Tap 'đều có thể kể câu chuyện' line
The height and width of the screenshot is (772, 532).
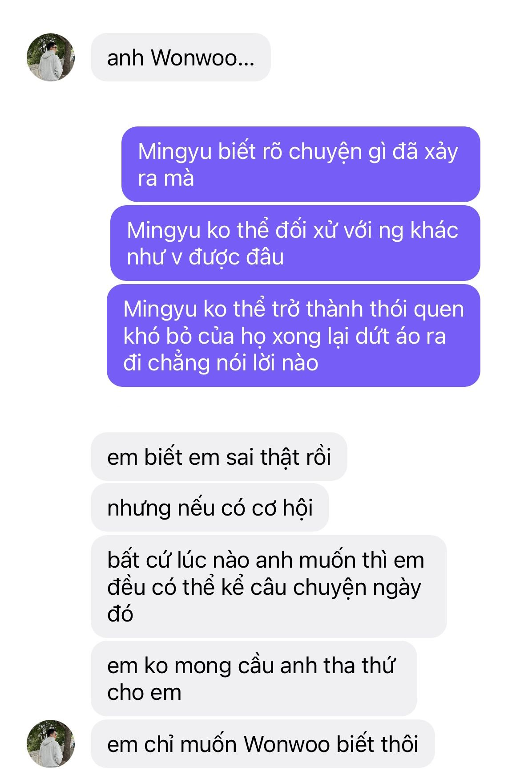(238, 587)
